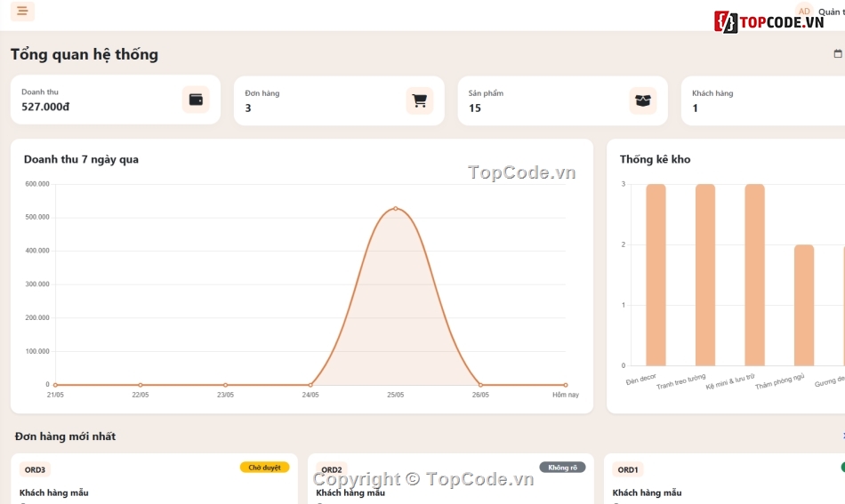Select the 25/05 peak data point

[396, 208]
